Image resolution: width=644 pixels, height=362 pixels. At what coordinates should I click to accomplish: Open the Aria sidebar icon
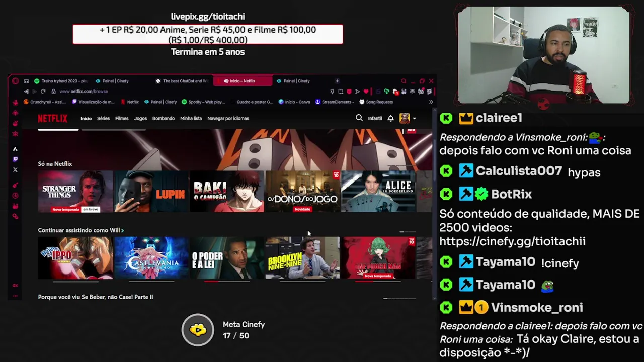[x=15, y=149]
